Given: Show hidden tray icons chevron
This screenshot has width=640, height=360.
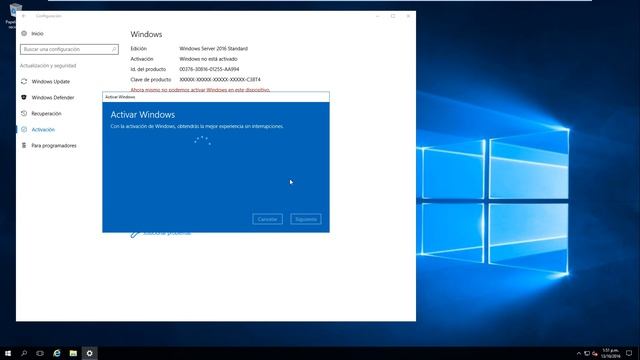Looking at the screenshot, I should point(579,353).
